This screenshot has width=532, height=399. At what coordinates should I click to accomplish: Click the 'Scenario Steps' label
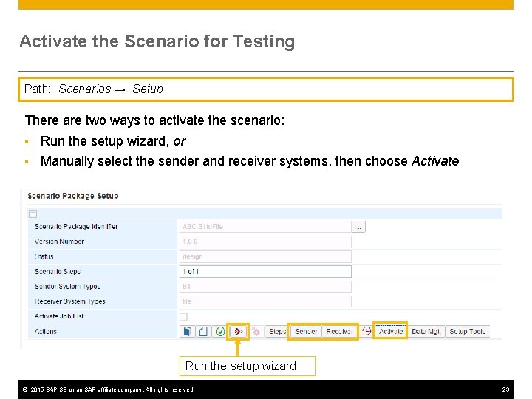pyautogui.click(x=58, y=271)
